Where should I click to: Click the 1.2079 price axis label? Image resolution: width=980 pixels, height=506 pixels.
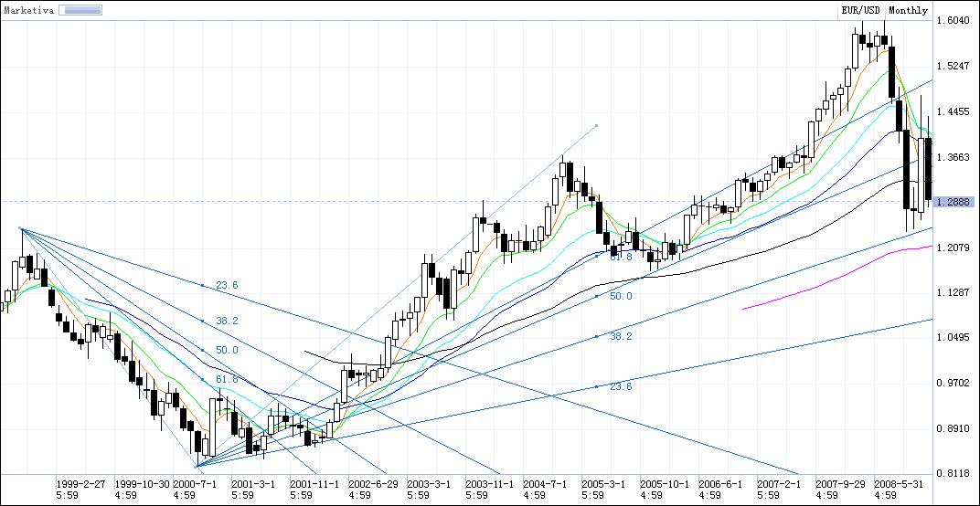(953, 248)
